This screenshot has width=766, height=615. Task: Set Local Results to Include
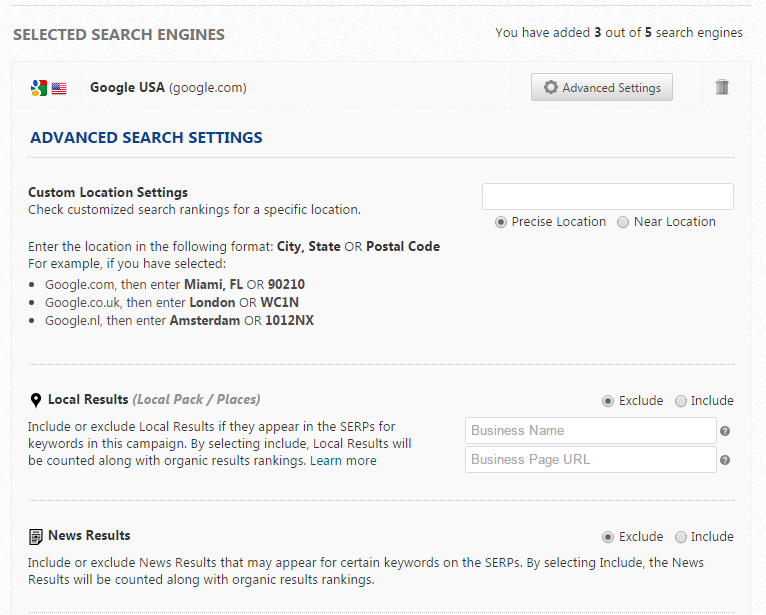coord(681,401)
